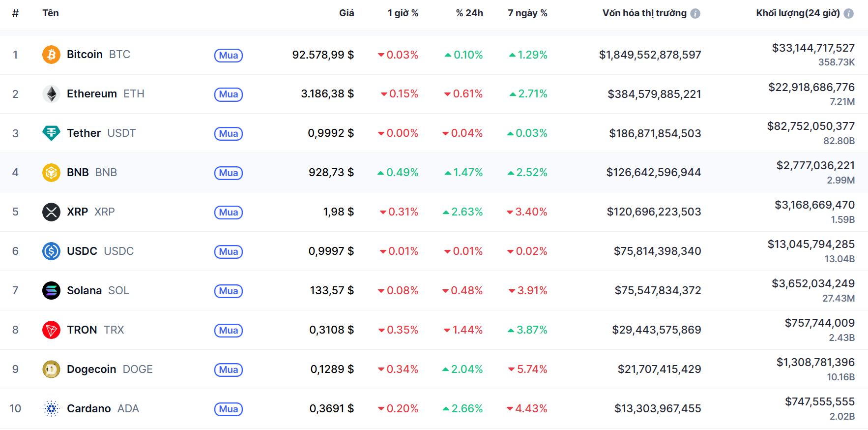The image size is (868, 430).
Task: Click Mua button for Bitcoin
Action: point(229,55)
